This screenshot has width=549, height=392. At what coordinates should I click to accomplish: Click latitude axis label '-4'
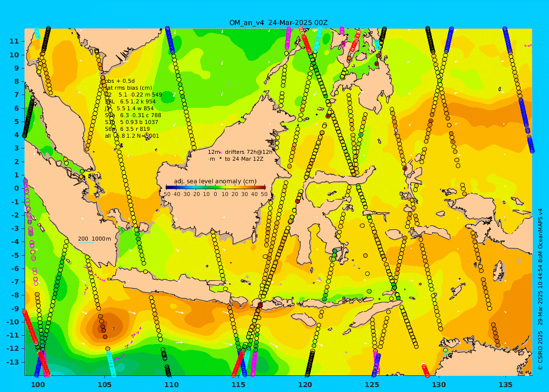coord(15,242)
